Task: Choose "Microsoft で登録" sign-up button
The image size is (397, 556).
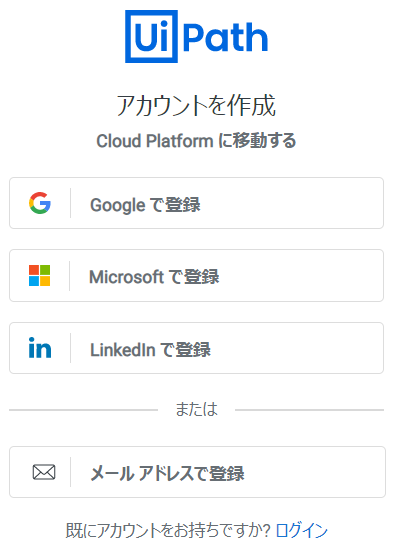Action: point(196,276)
